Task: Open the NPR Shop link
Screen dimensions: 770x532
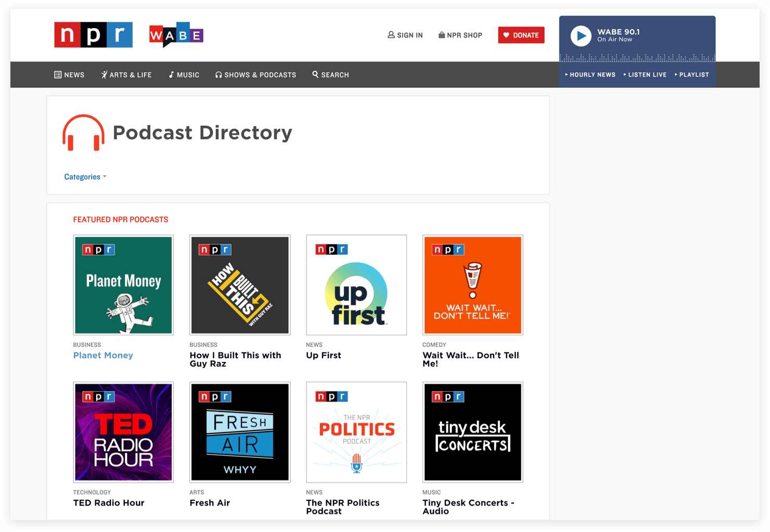Action: [460, 35]
